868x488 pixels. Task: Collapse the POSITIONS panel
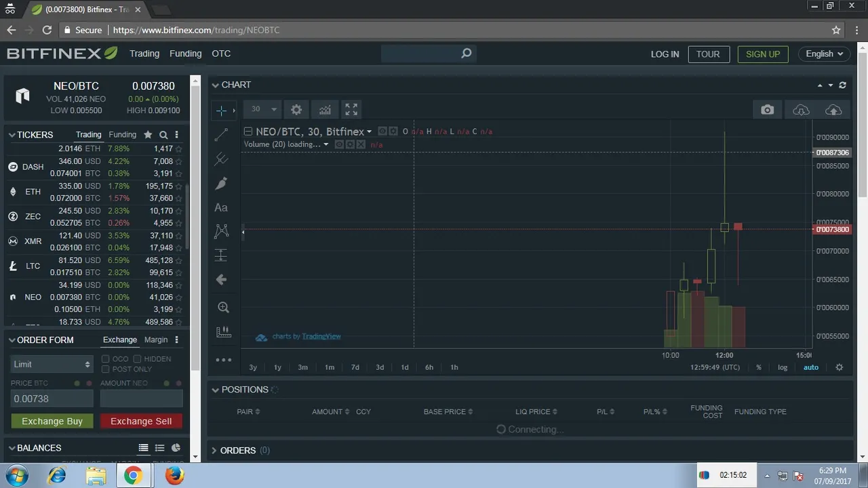pyautogui.click(x=215, y=390)
